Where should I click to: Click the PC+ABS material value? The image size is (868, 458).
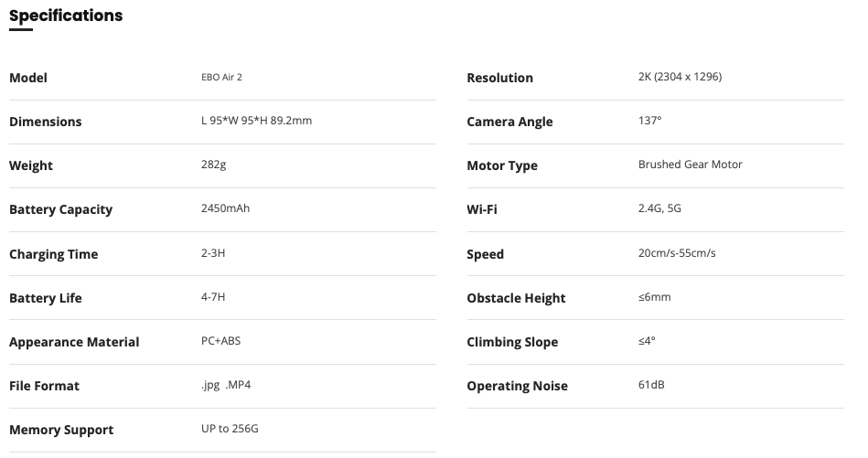pos(220,341)
